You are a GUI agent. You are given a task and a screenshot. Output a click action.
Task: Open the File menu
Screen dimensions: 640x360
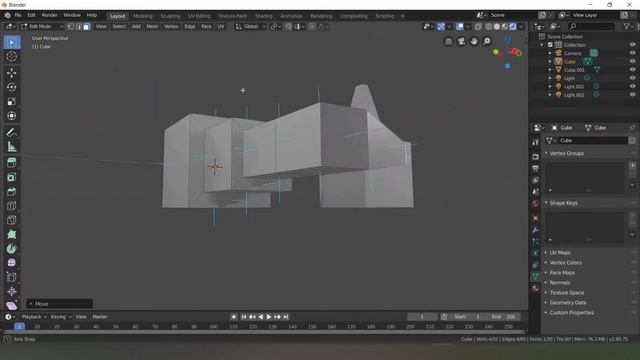click(x=18, y=15)
